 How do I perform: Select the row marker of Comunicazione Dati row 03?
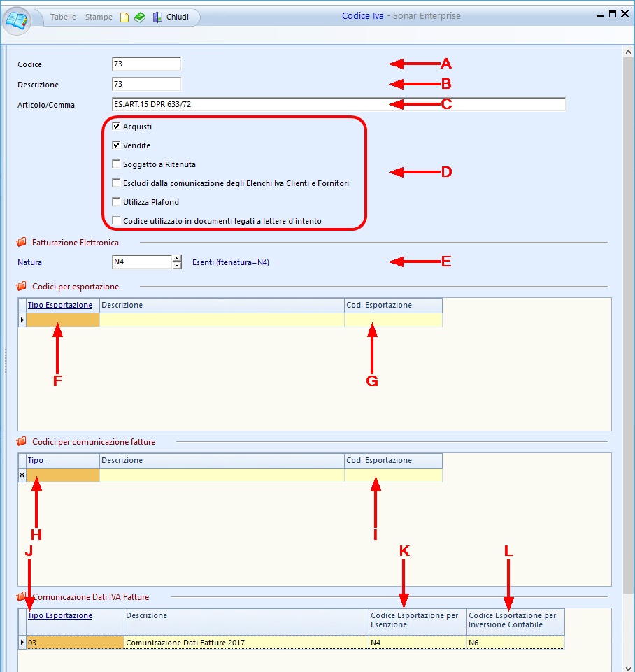[22, 642]
